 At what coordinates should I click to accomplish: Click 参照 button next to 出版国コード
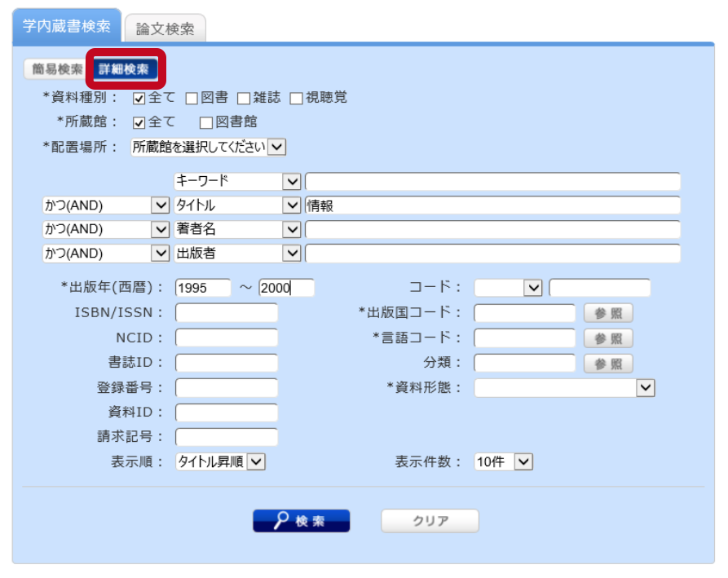point(608,313)
